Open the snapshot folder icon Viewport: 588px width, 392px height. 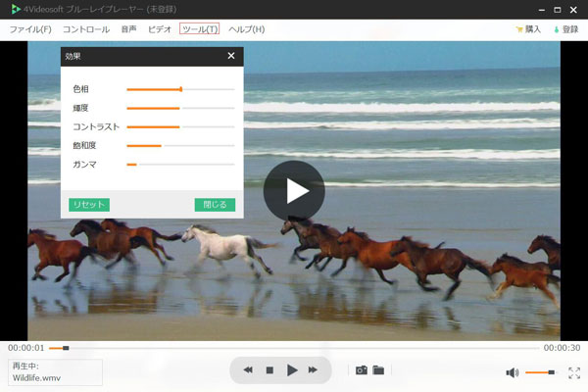tap(378, 370)
